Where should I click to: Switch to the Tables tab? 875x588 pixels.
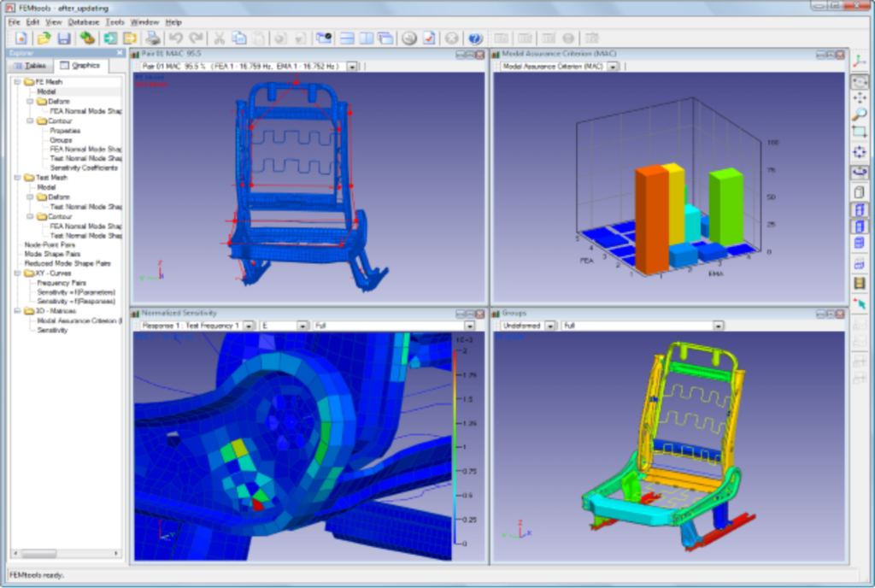coord(32,66)
